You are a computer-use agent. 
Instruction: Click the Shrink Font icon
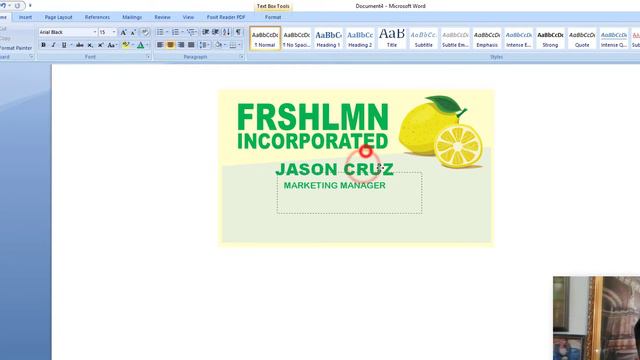133,32
